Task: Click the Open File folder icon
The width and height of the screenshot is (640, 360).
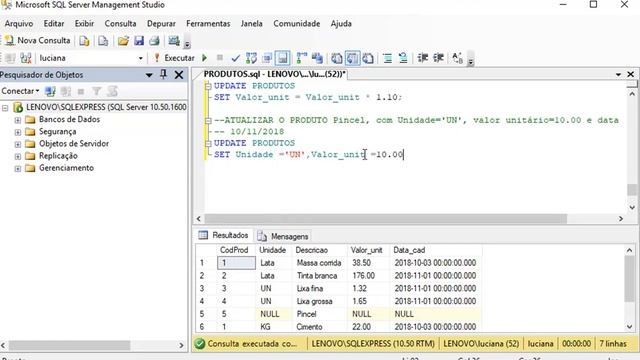Action: pyautogui.click(x=123, y=41)
